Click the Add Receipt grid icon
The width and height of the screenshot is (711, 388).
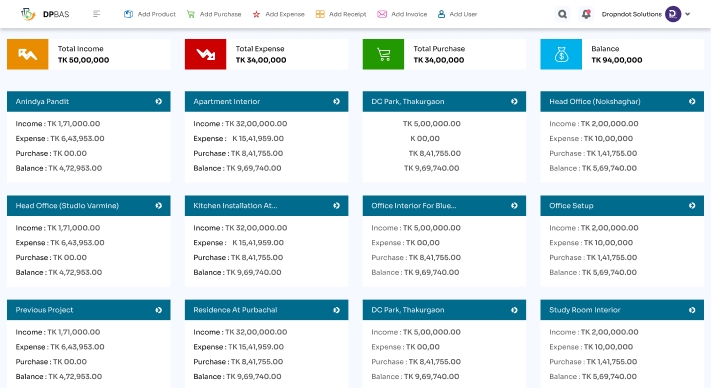pyautogui.click(x=320, y=14)
